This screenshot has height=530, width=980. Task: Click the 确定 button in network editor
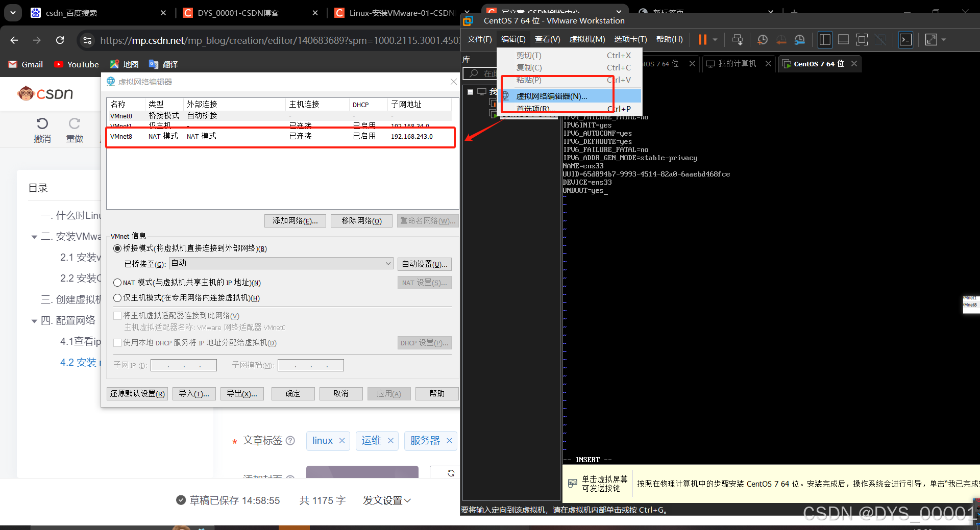293,394
